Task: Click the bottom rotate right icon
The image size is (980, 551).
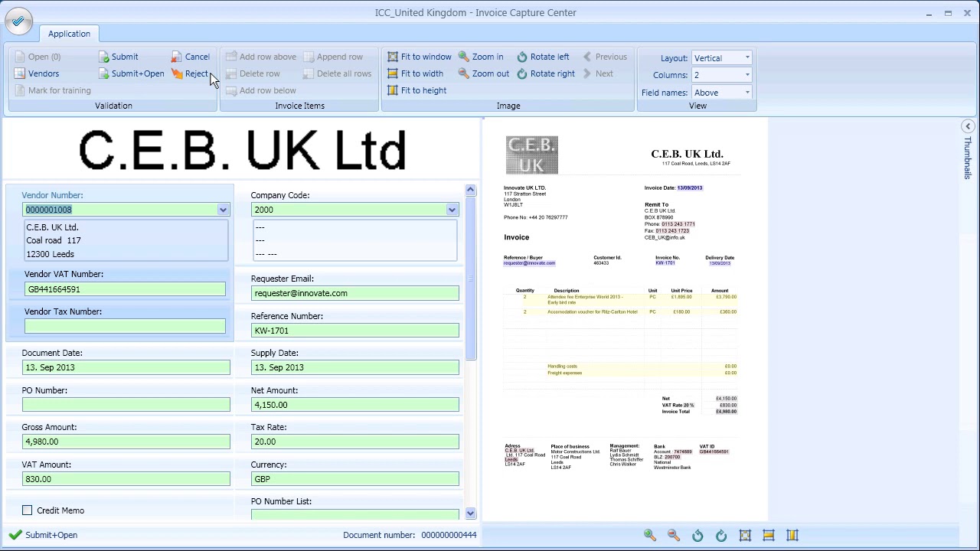Action: pyautogui.click(x=721, y=536)
